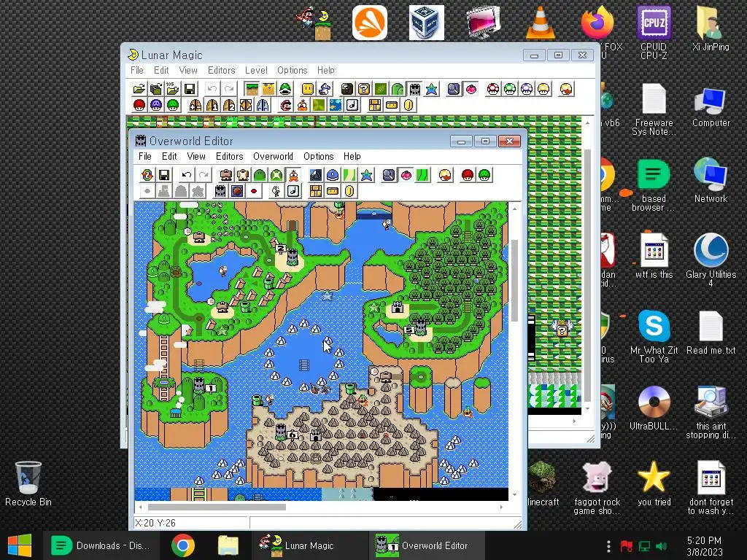Open Options menu in Lunar Magic

[292, 70]
